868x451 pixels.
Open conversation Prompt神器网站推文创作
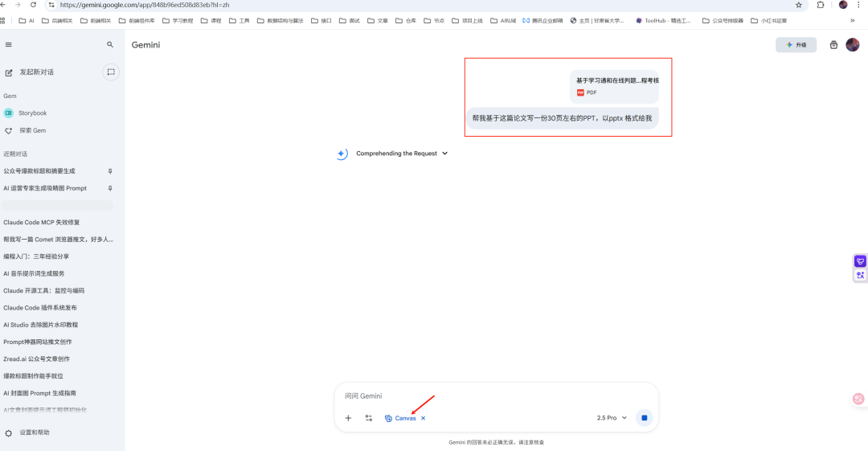click(x=38, y=342)
